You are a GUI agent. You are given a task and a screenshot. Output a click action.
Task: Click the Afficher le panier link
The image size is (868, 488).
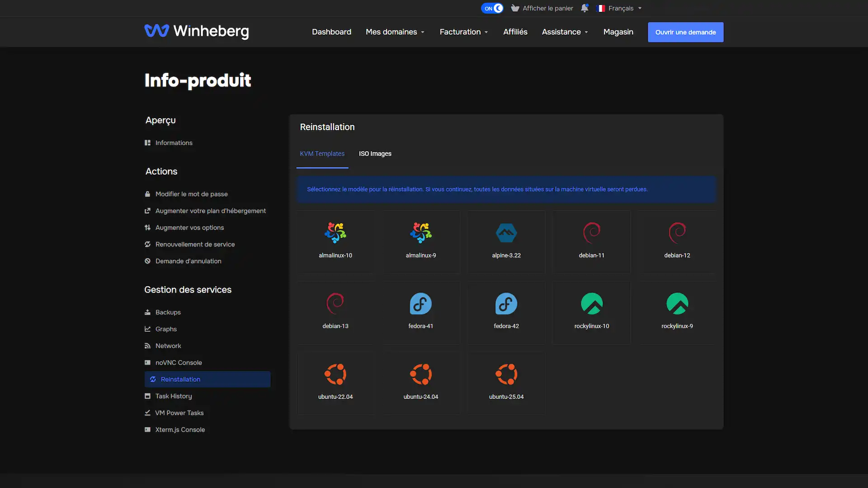point(548,8)
